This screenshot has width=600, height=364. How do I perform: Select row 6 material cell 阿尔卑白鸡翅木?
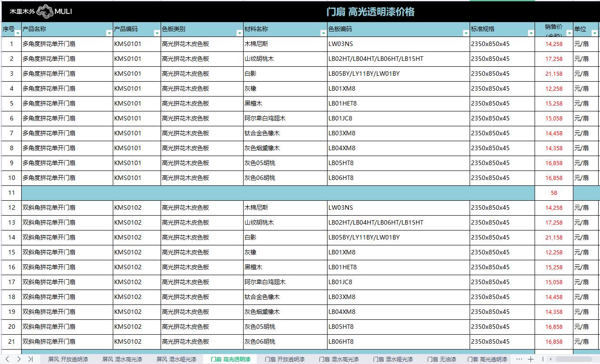(x=285, y=119)
